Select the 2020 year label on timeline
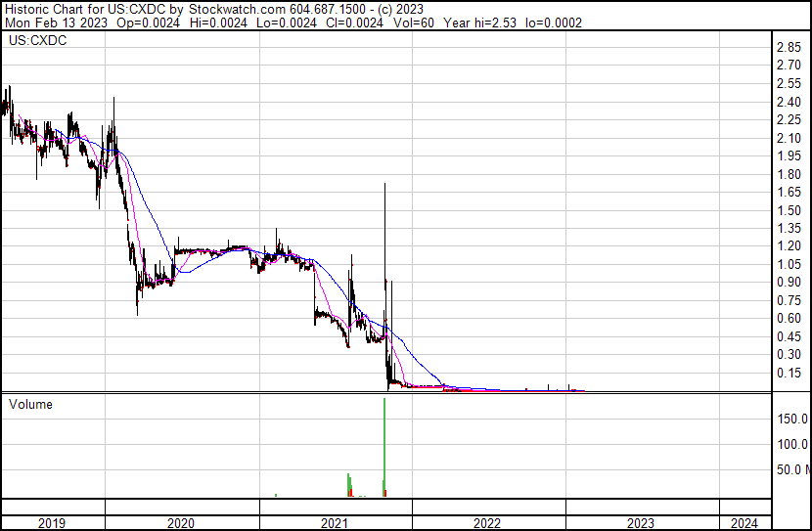The width and height of the screenshot is (812, 531). pos(181,523)
